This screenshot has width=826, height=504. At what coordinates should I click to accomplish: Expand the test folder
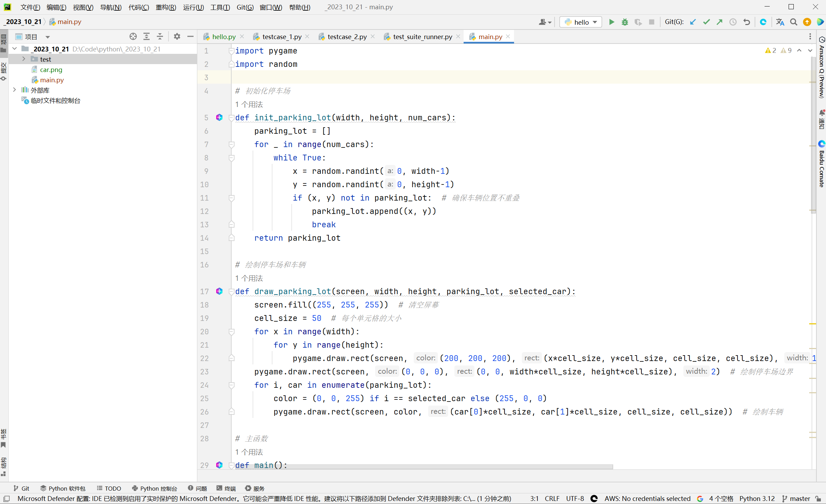24,59
